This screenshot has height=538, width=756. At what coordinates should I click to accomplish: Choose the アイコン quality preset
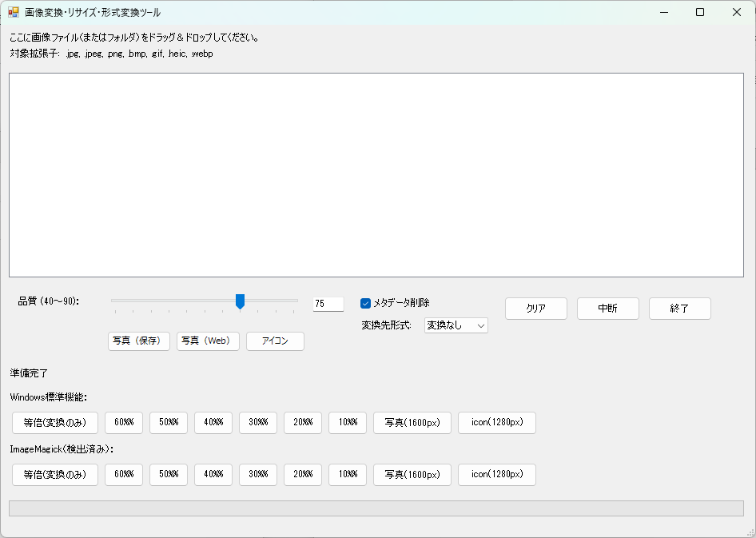point(275,341)
